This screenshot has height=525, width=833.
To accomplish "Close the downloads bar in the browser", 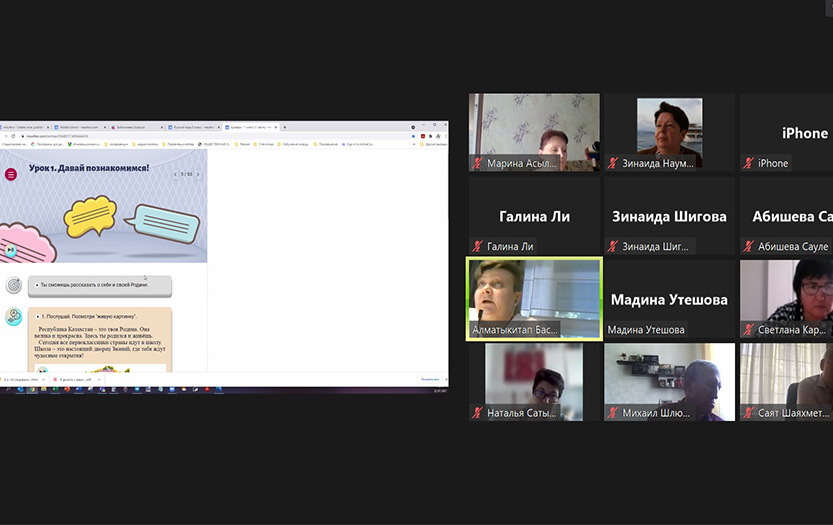I will pyautogui.click(x=446, y=379).
